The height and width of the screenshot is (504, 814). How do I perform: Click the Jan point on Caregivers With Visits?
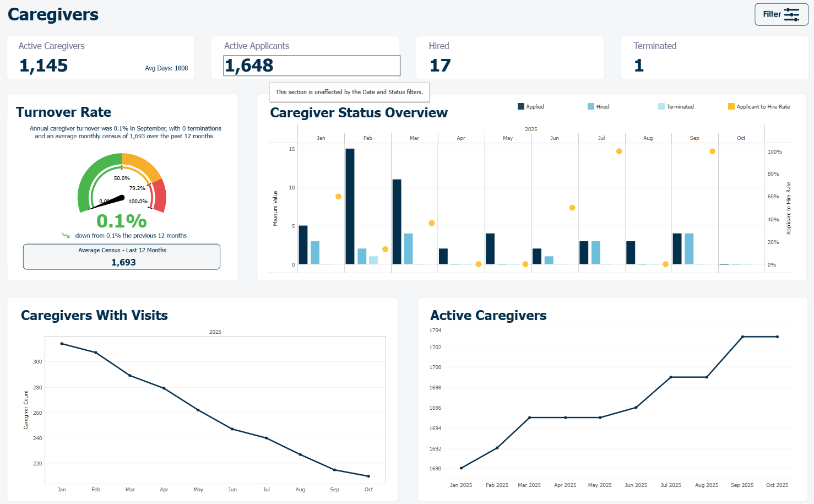(x=62, y=344)
